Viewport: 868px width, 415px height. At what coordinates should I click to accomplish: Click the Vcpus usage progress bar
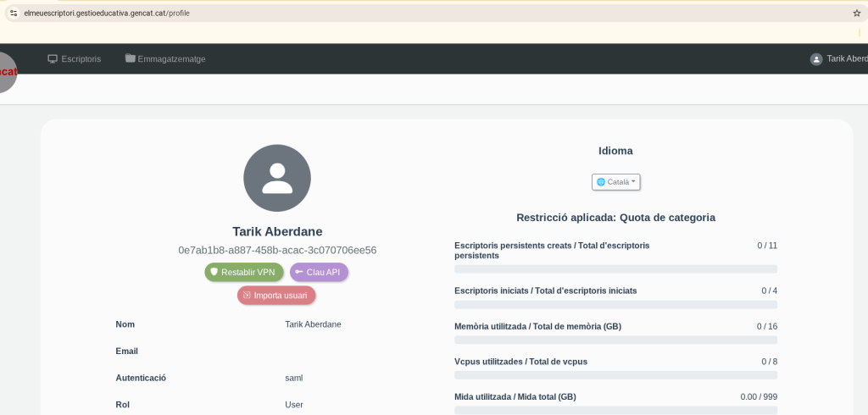(x=615, y=375)
